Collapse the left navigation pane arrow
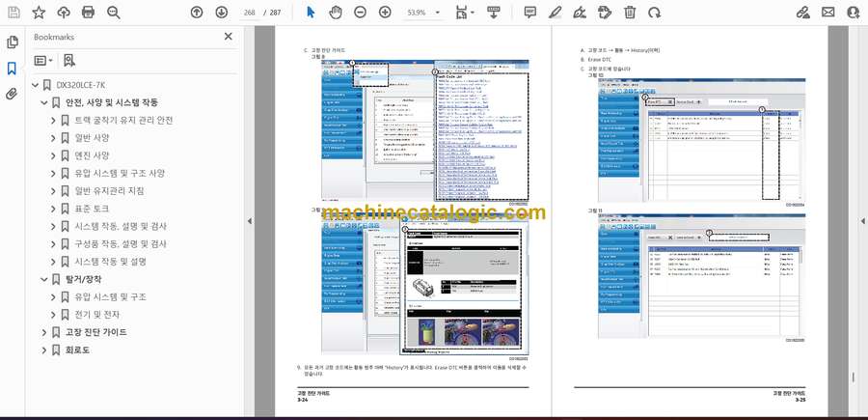The height and width of the screenshot is (420, 868). coord(249,221)
